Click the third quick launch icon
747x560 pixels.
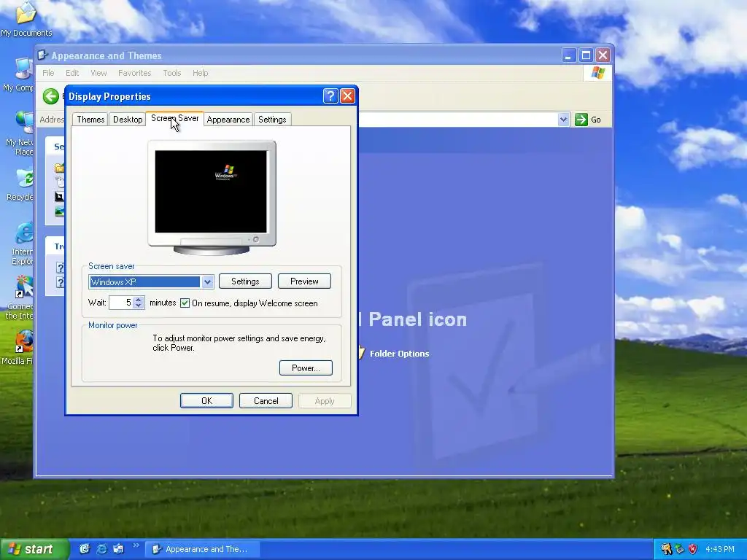pos(118,549)
